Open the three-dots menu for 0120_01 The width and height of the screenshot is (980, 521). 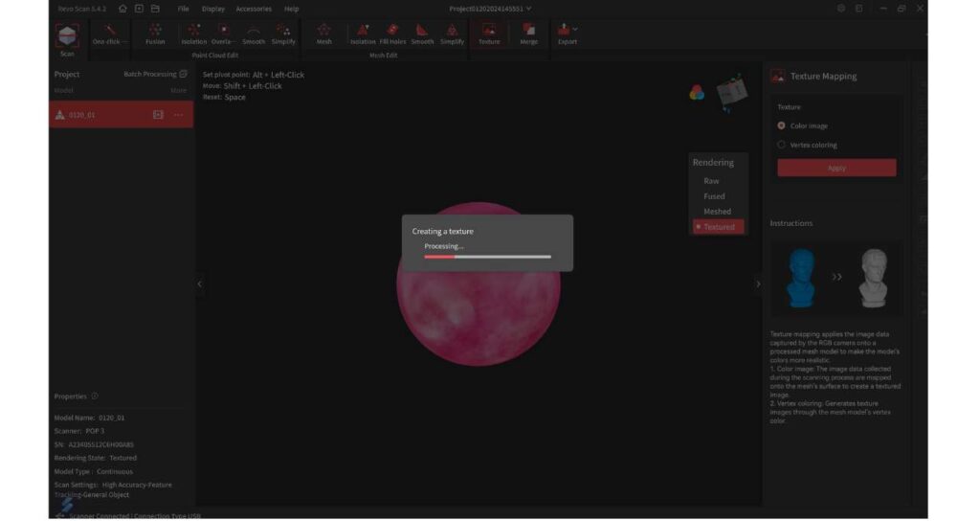tap(179, 115)
